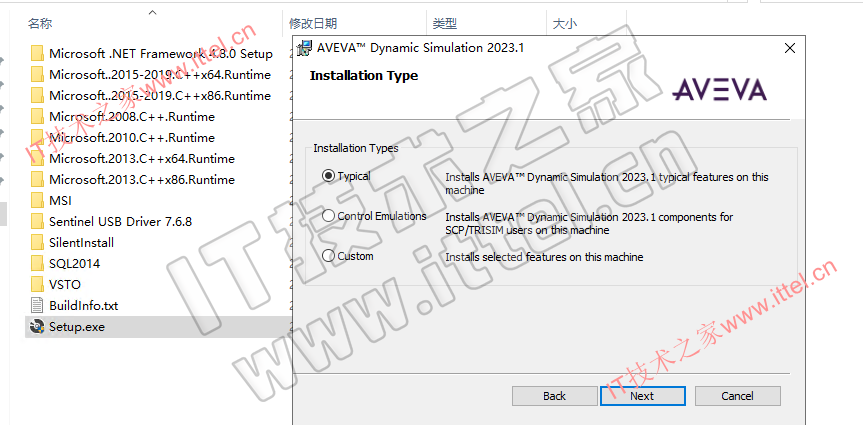This screenshot has height=425, width=863.
Task: Proceed with the Next button
Action: (642, 396)
